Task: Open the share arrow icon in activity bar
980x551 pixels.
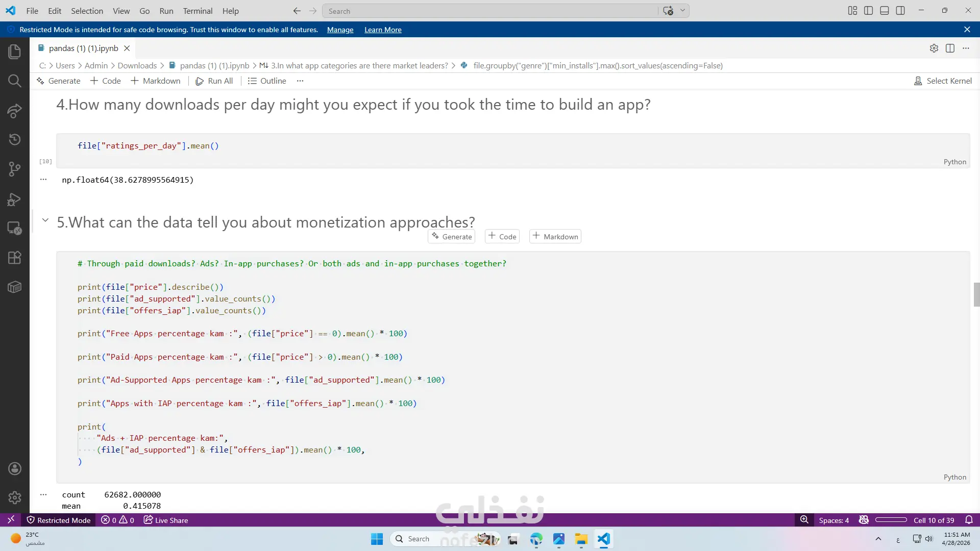Action: coord(14,110)
